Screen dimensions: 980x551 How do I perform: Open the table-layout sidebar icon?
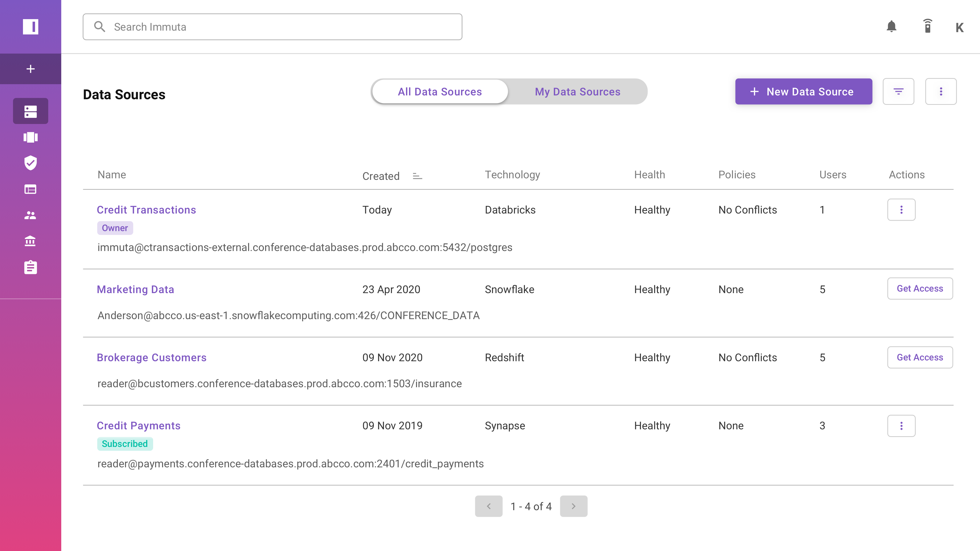tap(30, 189)
